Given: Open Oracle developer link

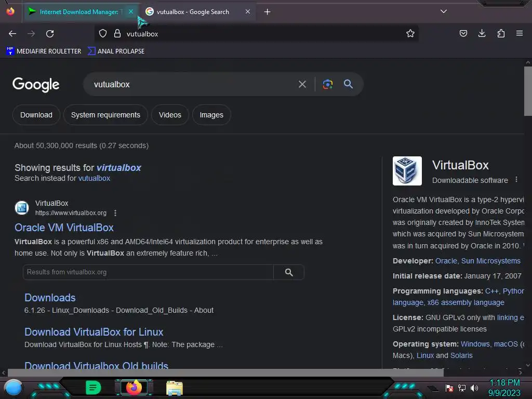Looking at the screenshot, I should (446, 261).
